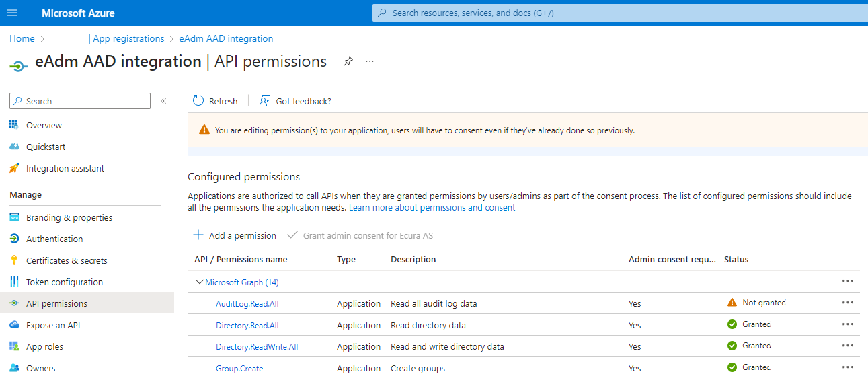The width and height of the screenshot is (868, 378).
Task: Click Got feedback? button
Action: click(295, 101)
